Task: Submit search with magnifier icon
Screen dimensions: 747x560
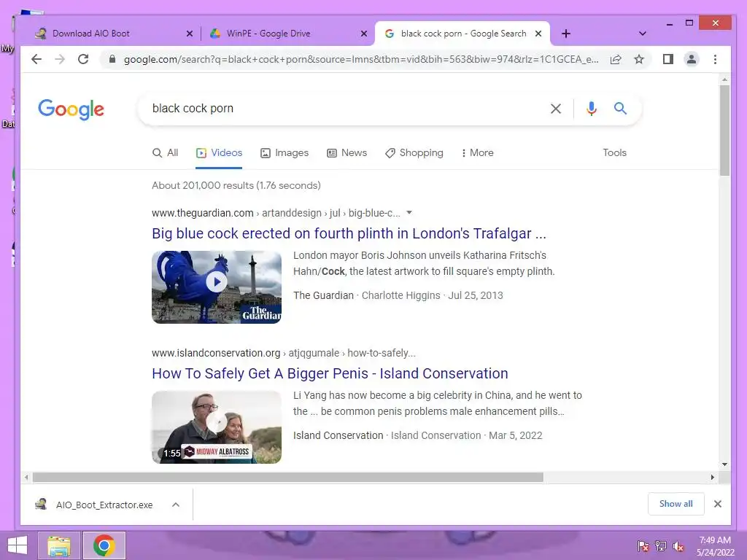Action: click(x=620, y=109)
